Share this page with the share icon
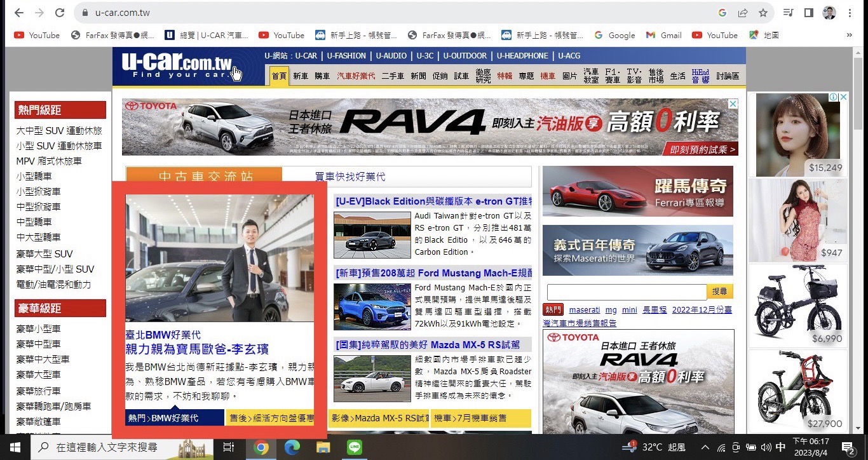The height and width of the screenshot is (460, 868). pos(743,13)
